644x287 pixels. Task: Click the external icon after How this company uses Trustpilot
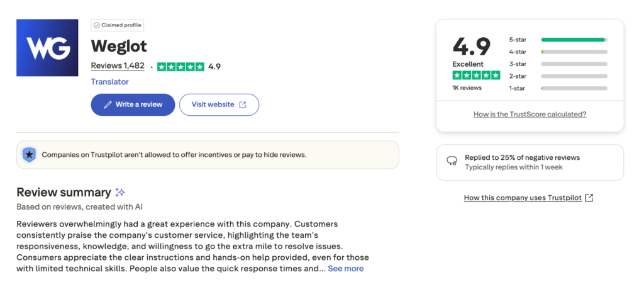[x=589, y=198]
